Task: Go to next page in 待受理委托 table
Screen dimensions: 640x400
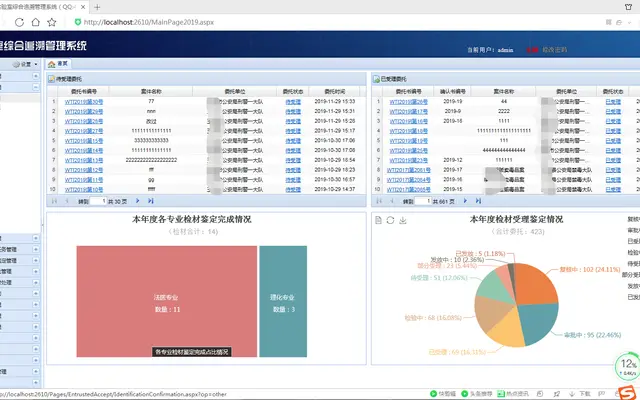Action: pos(138,201)
